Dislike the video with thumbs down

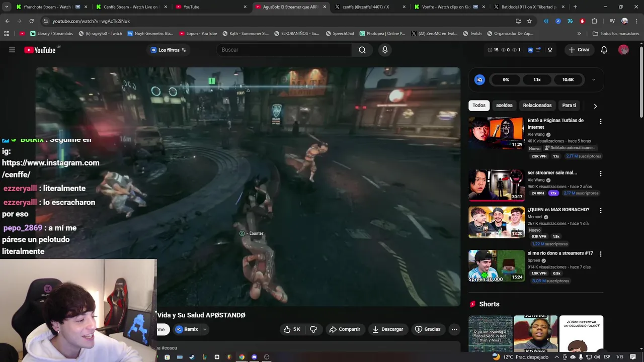[x=313, y=329]
